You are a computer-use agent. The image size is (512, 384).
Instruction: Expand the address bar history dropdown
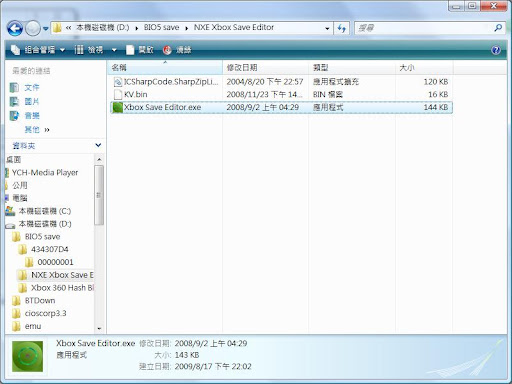327,28
